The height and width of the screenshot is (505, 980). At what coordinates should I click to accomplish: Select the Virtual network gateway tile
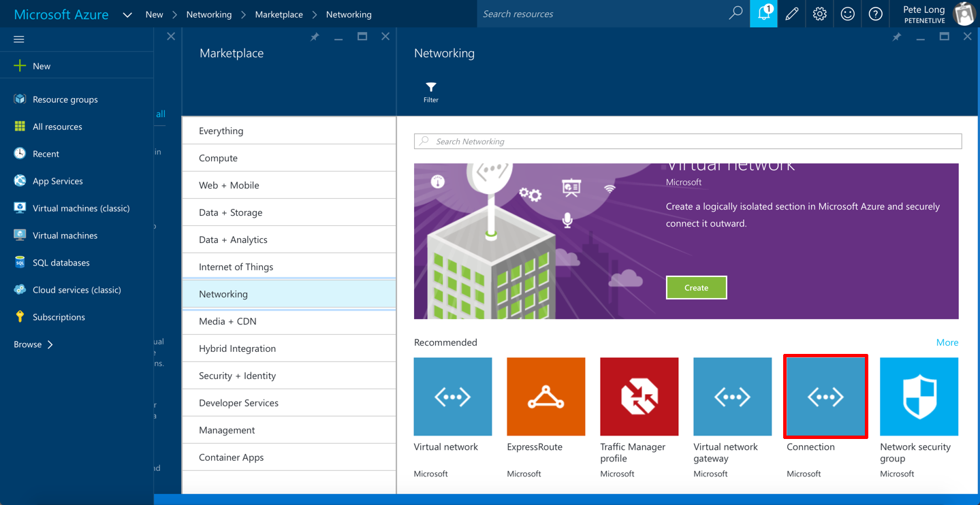coord(733,397)
